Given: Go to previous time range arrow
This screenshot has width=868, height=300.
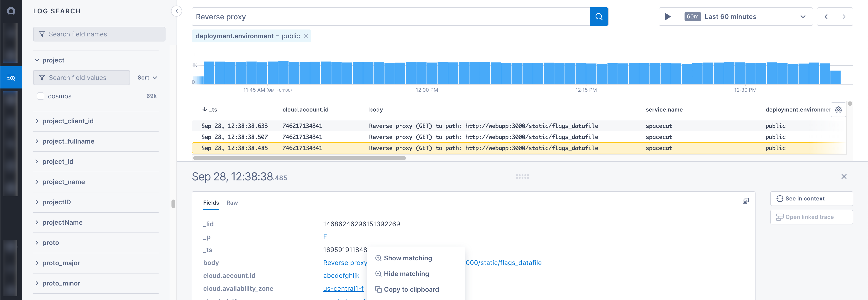Looking at the screenshot, I should (826, 17).
